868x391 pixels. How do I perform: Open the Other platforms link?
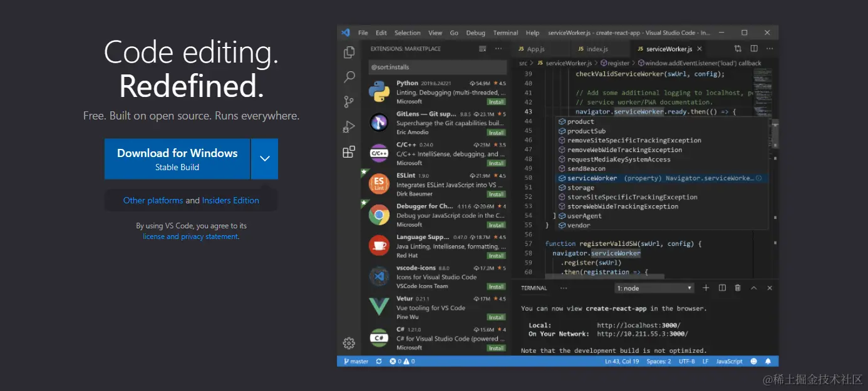point(153,201)
